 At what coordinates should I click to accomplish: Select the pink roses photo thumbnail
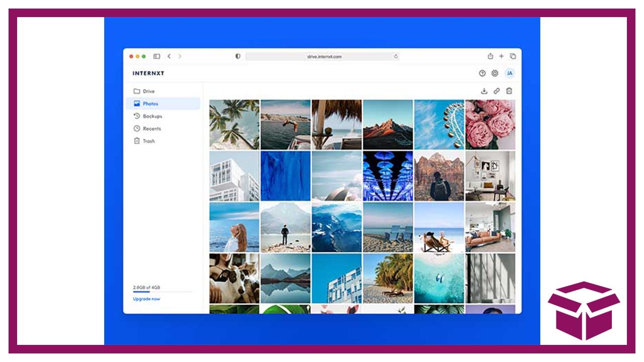(490, 124)
